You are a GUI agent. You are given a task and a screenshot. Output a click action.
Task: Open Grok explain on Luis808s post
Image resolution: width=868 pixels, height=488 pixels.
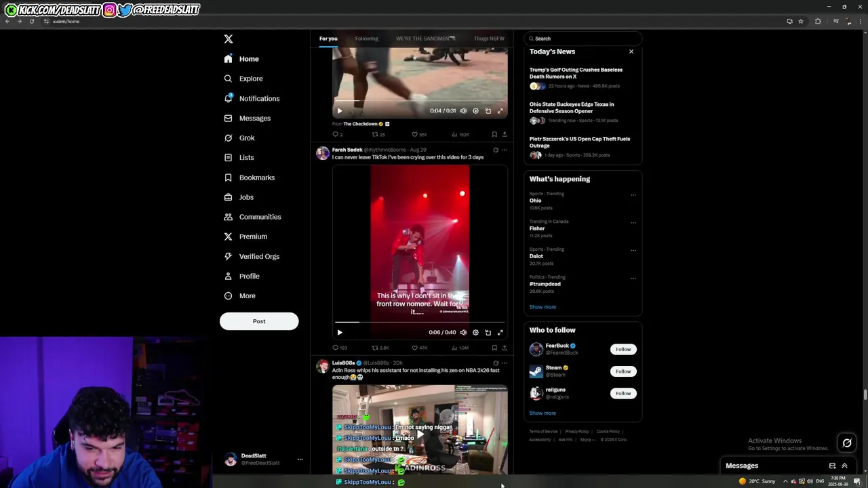coord(496,363)
